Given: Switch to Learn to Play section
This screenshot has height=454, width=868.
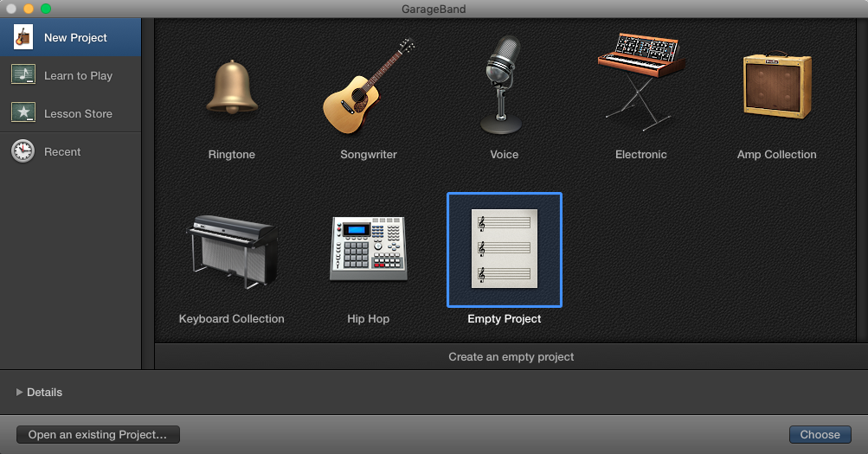Looking at the screenshot, I should (78, 76).
